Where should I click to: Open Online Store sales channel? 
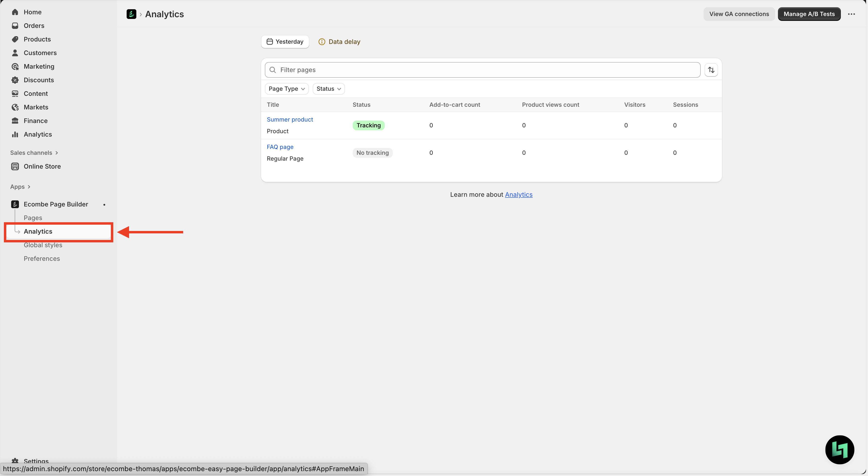coord(42,166)
